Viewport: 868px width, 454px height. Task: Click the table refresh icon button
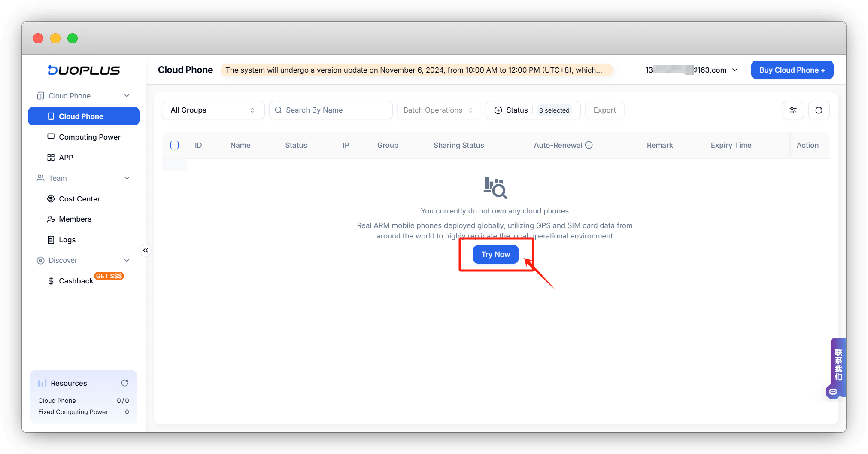tap(819, 110)
